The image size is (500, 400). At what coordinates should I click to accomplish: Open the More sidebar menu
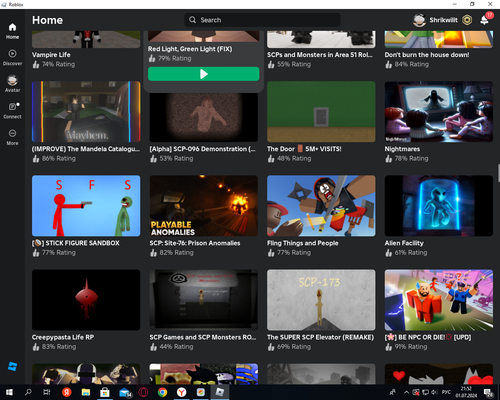tap(12, 137)
